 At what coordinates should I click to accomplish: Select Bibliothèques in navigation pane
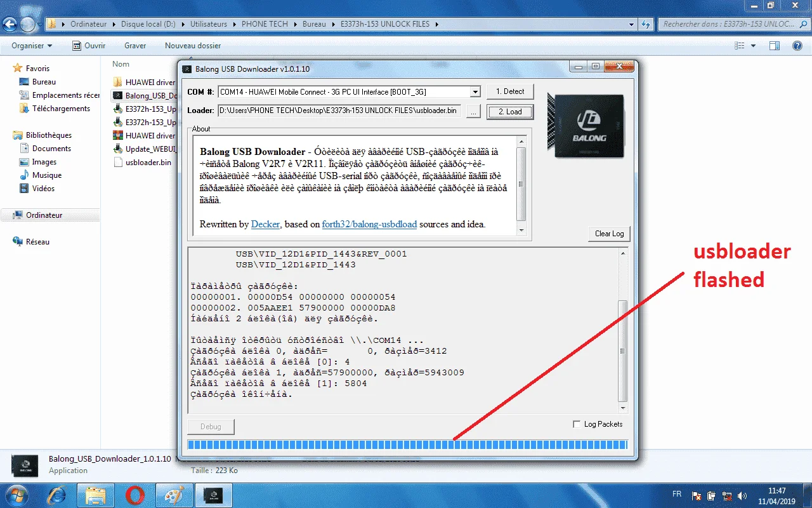(43, 135)
